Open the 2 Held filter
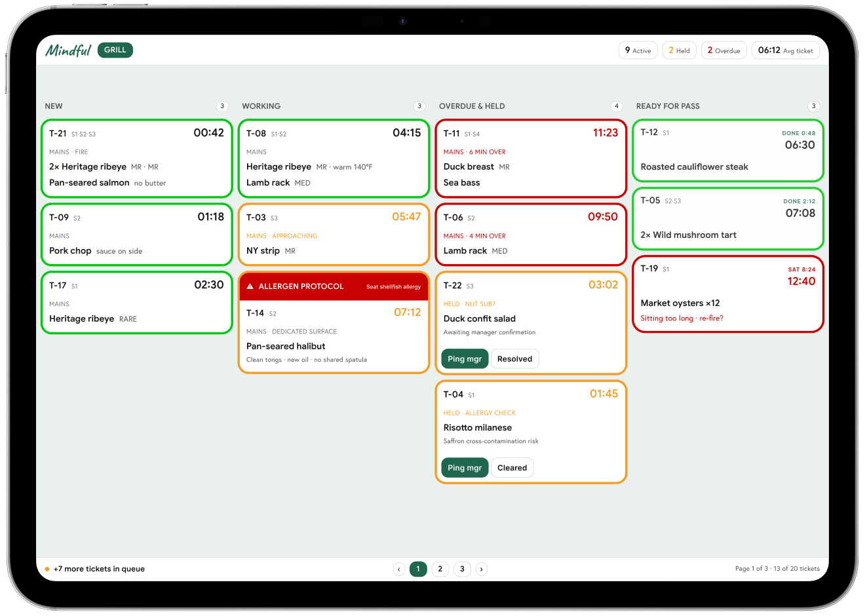This screenshot has width=865, height=616. coord(679,50)
